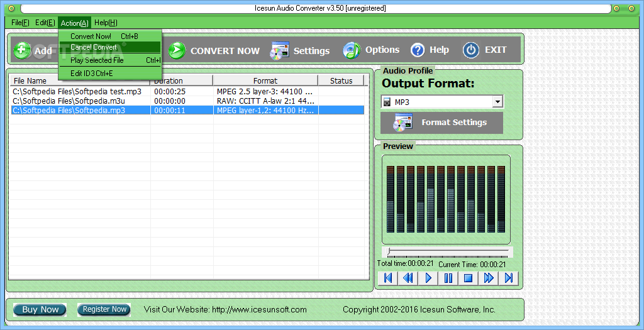Click the 00:00:25 duration cell
This screenshot has height=330, width=644.
pos(170,92)
